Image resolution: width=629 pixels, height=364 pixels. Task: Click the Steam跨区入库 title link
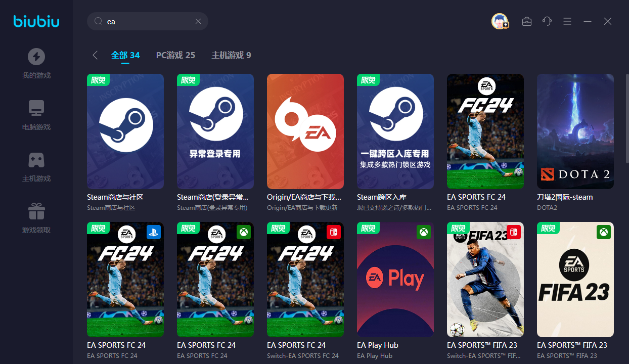pos(382,197)
